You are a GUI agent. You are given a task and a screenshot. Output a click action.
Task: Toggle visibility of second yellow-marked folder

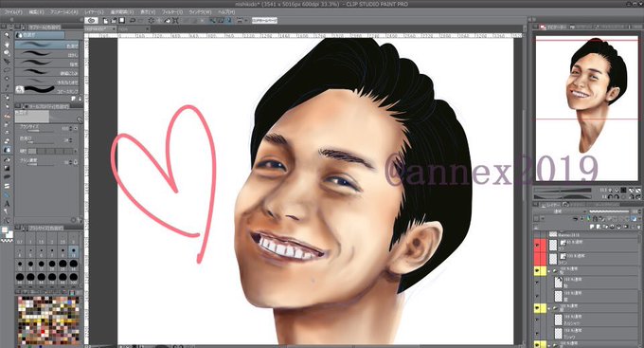pos(537,307)
